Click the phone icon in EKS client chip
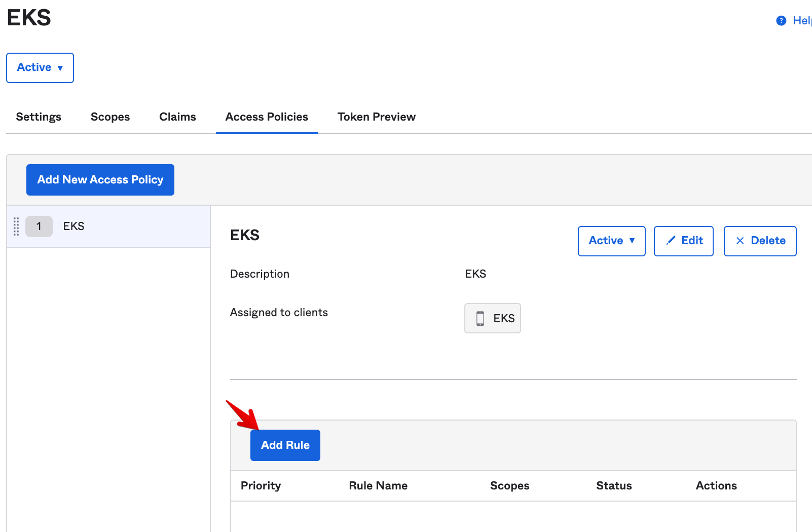Image resolution: width=812 pixels, height=532 pixels. [480, 318]
